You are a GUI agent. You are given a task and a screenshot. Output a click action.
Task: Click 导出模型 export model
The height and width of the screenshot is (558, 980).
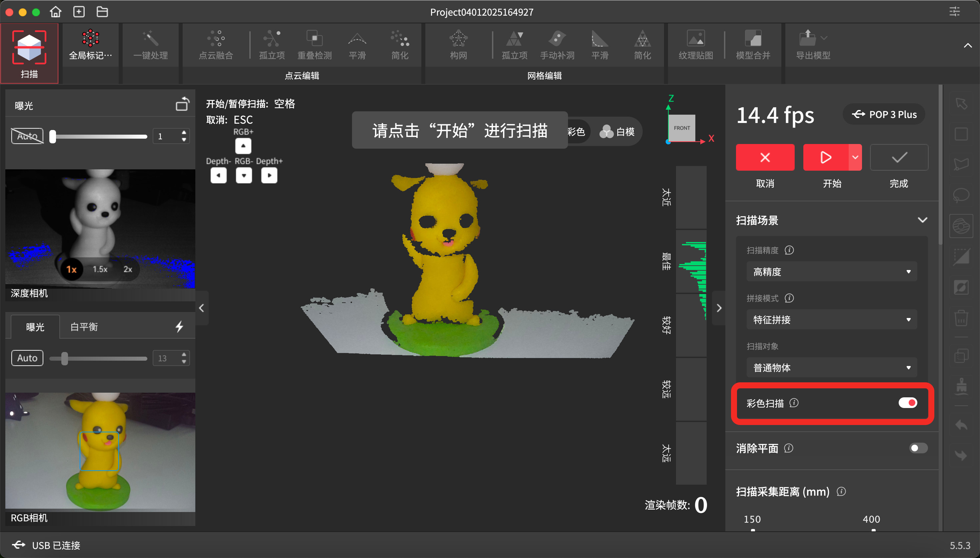[813, 45]
